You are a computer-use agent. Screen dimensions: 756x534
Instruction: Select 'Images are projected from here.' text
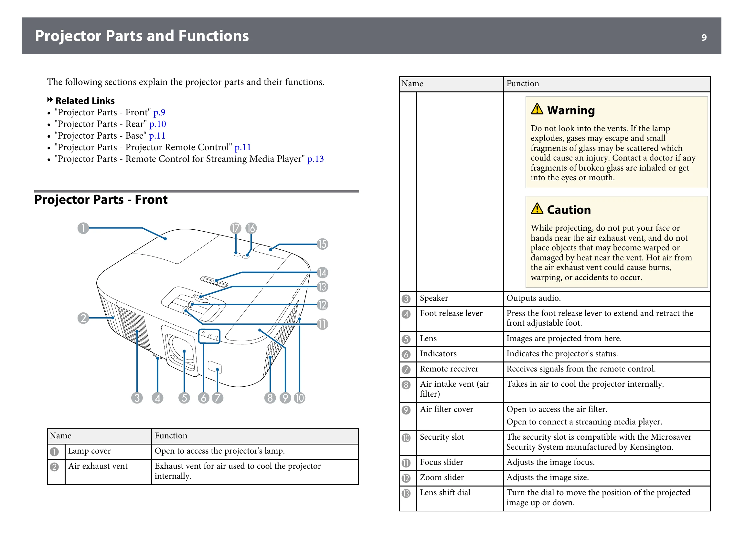pyautogui.click(x=564, y=339)
